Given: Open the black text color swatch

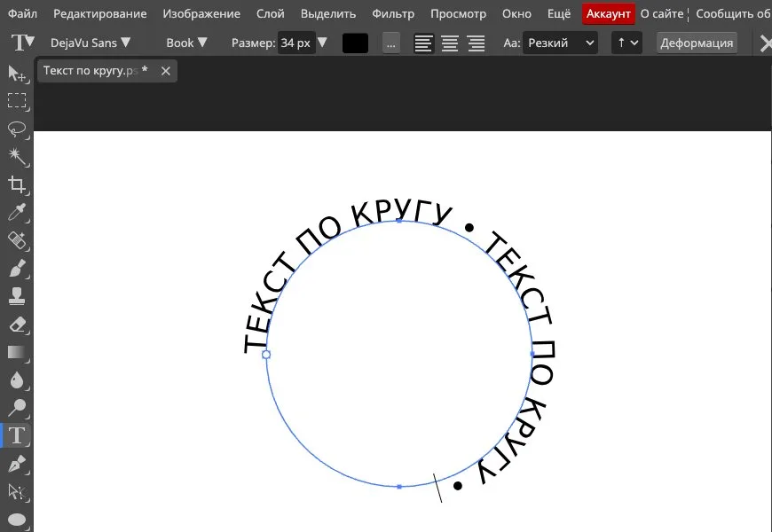Looking at the screenshot, I should click(355, 43).
